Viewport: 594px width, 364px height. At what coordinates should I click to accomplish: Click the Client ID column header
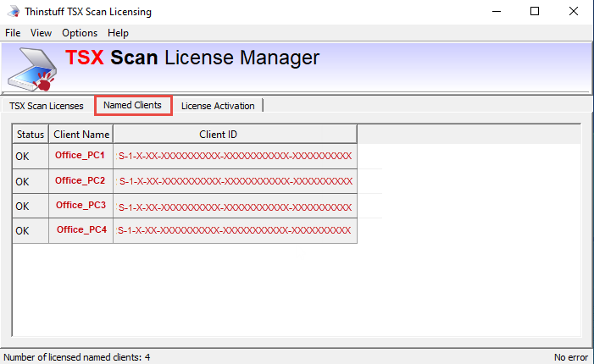[235, 135]
